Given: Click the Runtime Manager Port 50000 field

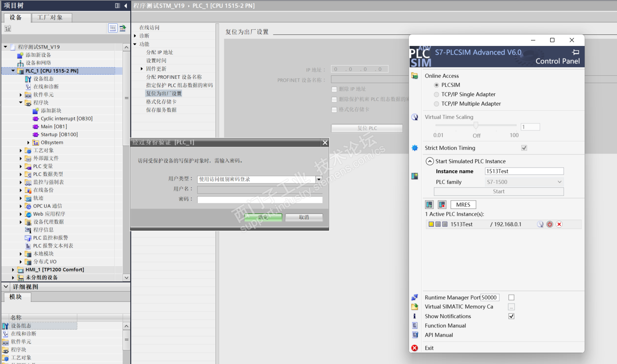Looking at the screenshot, I should pyautogui.click(x=490, y=298).
